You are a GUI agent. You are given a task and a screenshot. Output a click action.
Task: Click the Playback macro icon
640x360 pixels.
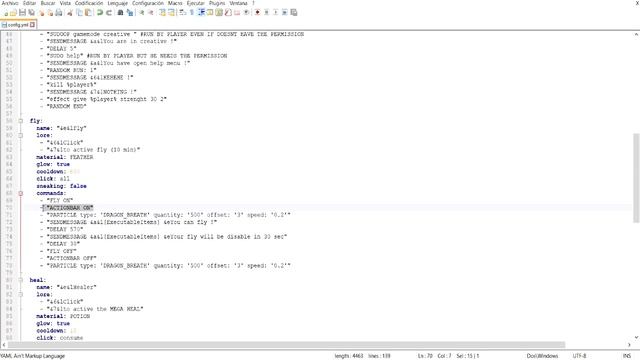275,13
